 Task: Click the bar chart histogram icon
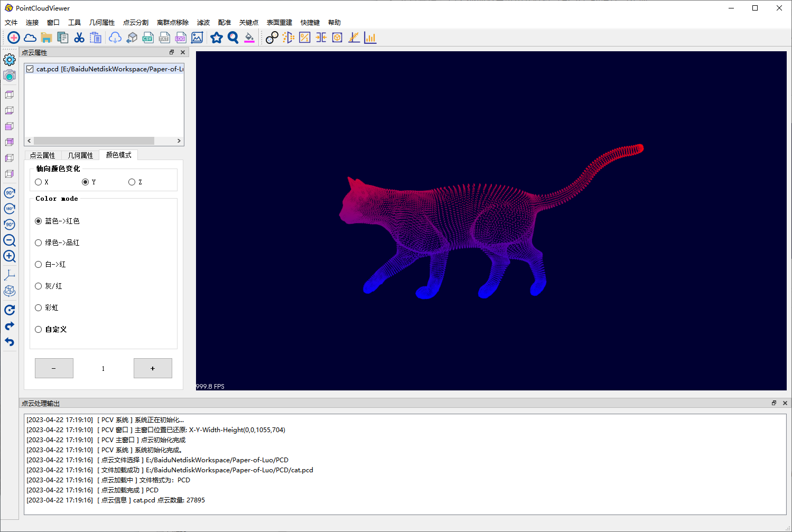click(370, 38)
